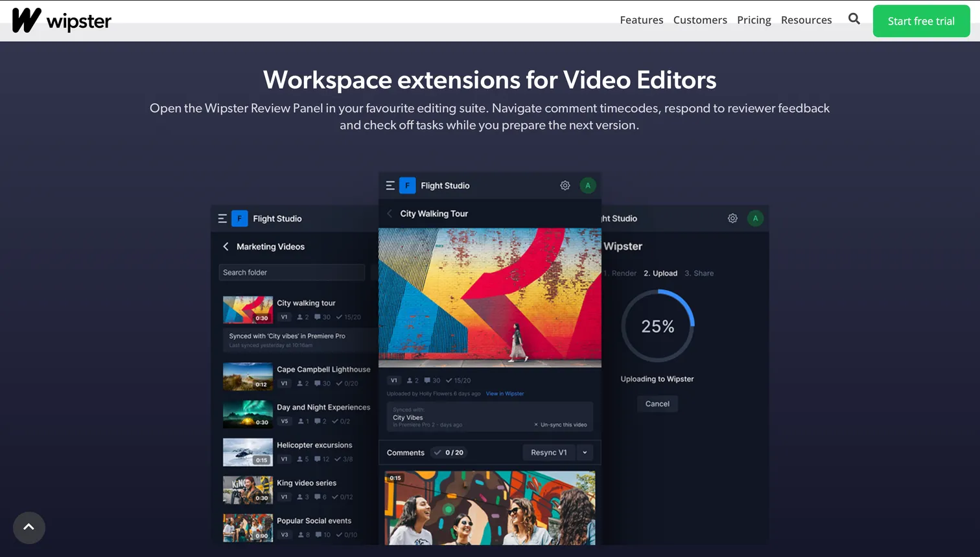Go back using the Marketing Videos chevron
Screen dimensions: 980x557
click(x=226, y=247)
